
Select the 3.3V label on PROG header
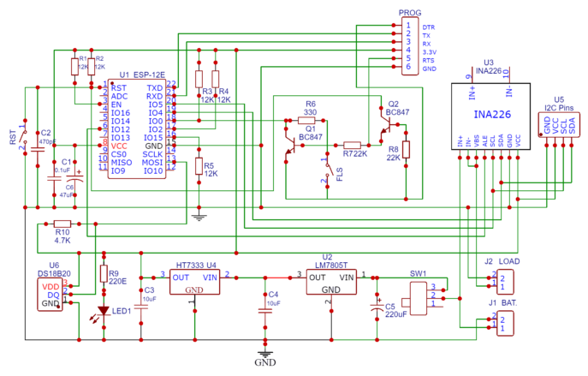point(430,52)
